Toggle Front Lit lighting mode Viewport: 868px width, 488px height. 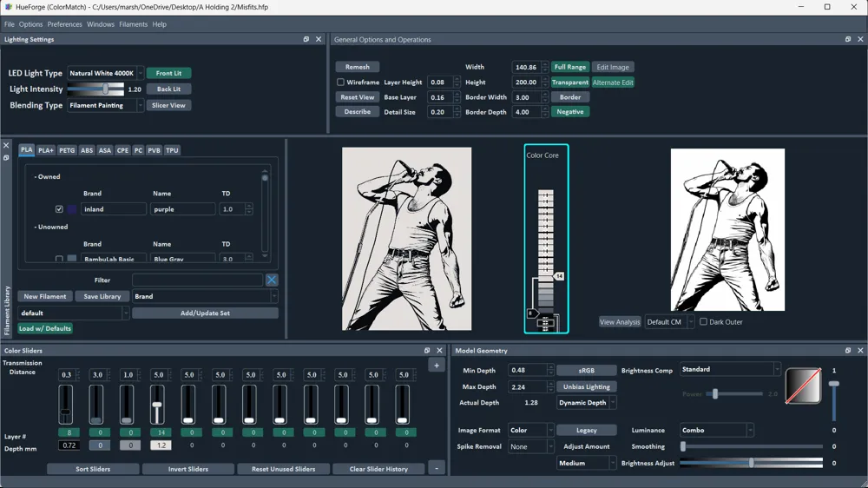(169, 73)
